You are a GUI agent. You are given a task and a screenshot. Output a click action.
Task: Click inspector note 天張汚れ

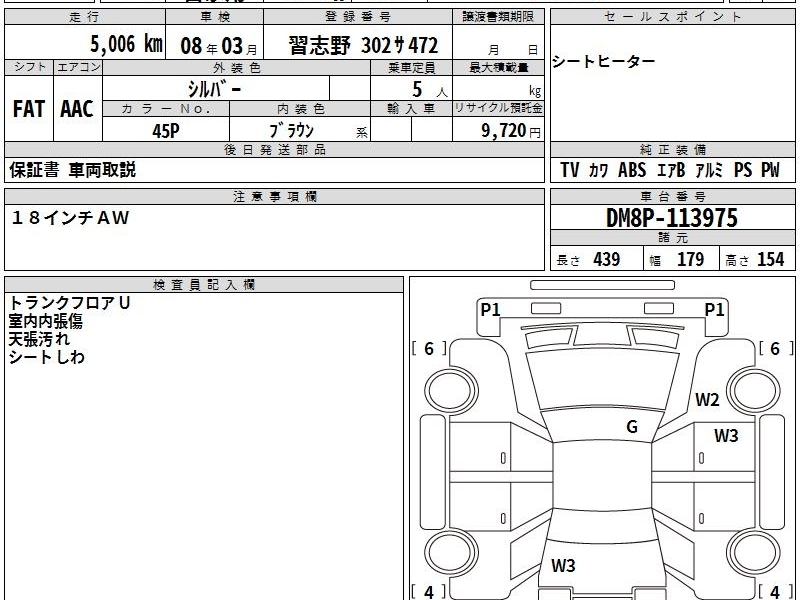coord(39,339)
